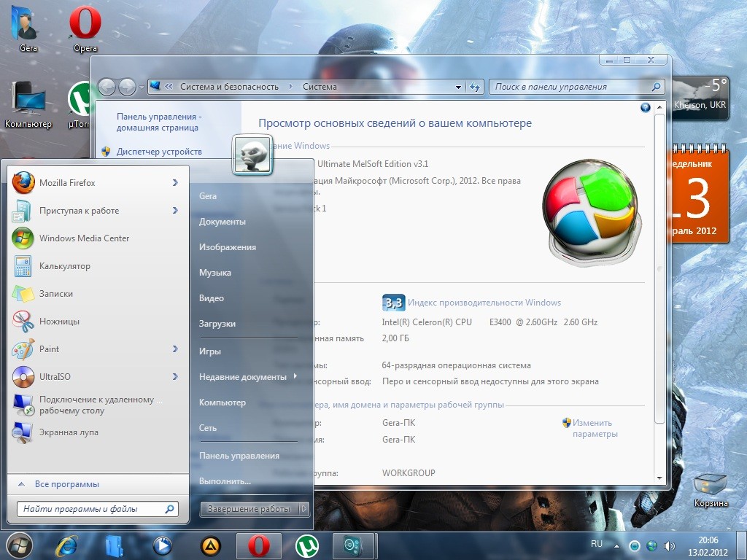Click Индекс производительности Windows link

pos(484,303)
